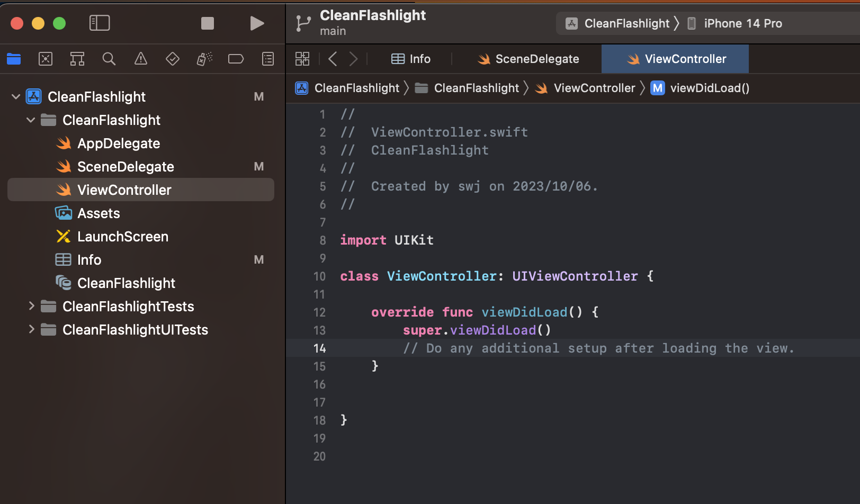Stop the running app with the Stop button
The width and height of the screenshot is (860, 504).
208,23
